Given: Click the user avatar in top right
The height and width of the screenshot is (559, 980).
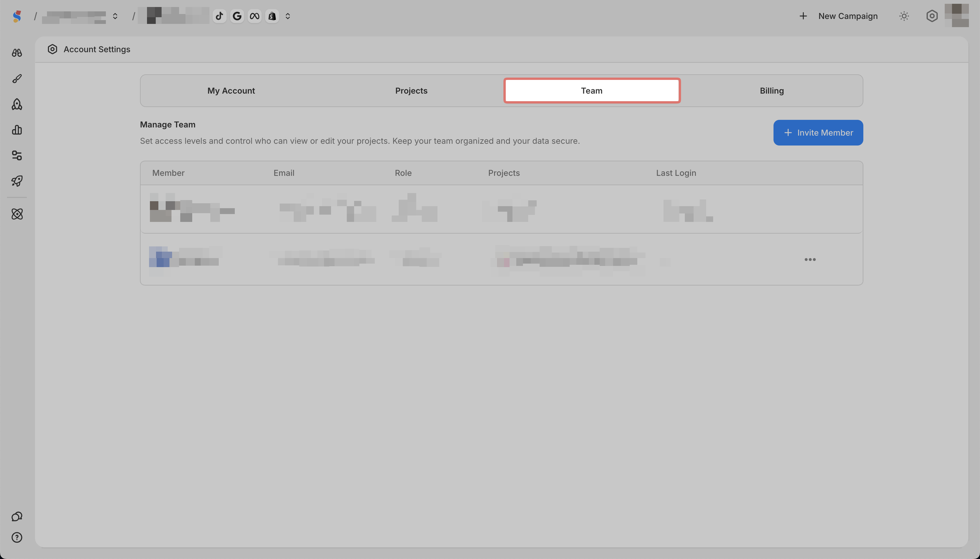Looking at the screenshot, I should 956,16.
